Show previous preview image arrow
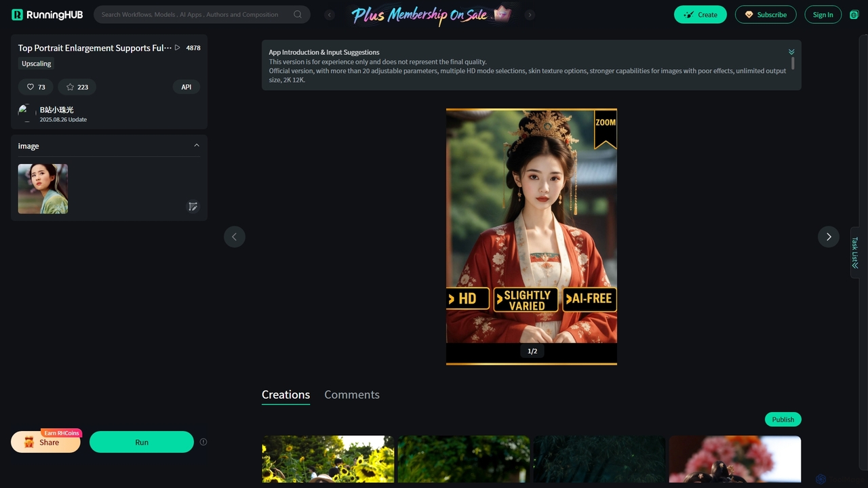Viewport: 868px width, 488px height. [235, 237]
